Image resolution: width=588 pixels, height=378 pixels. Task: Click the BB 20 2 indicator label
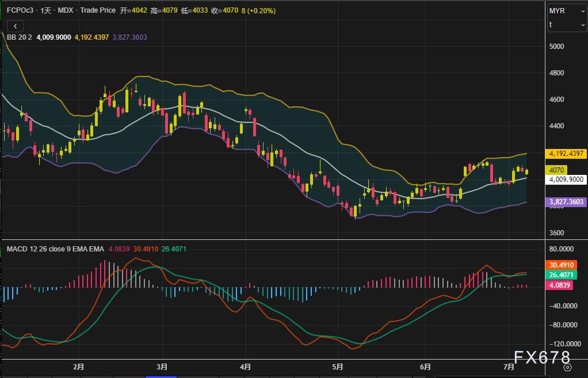coord(20,37)
